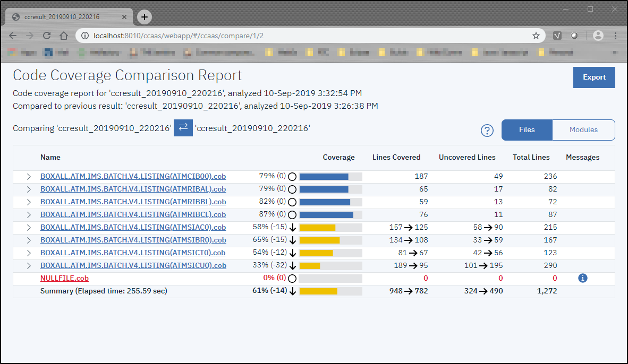Click the swap comparison direction icon

[183, 128]
